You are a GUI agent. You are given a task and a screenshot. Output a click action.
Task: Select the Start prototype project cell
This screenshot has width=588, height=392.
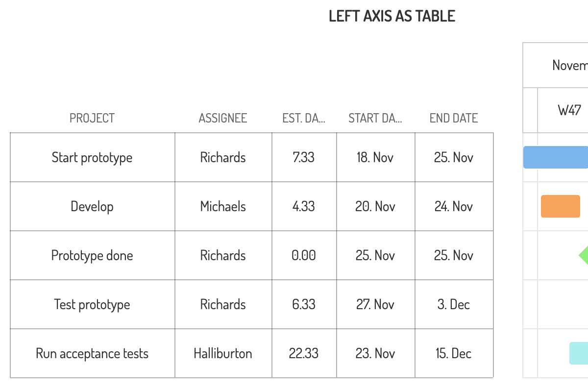[x=92, y=157]
